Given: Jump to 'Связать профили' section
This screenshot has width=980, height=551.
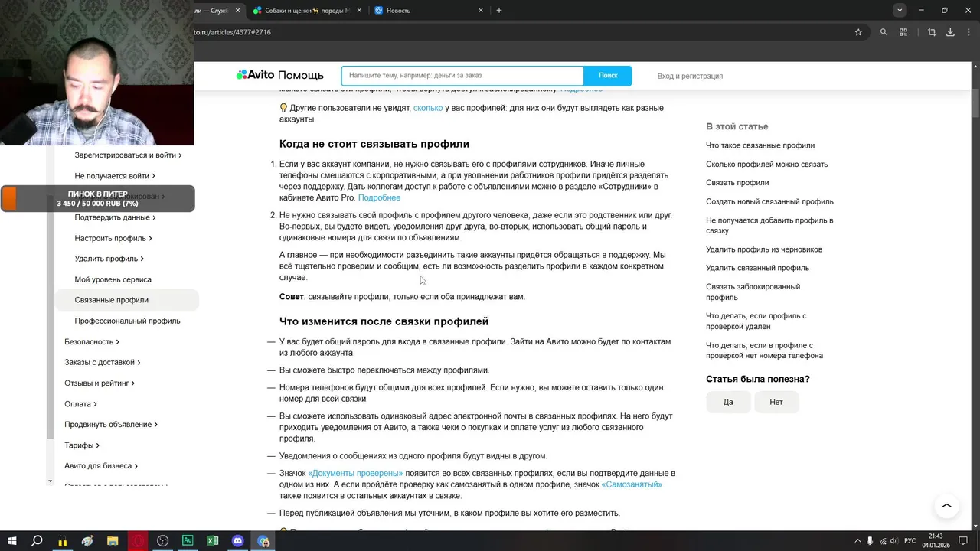Looking at the screenshot, I should [x=737, y=183].
